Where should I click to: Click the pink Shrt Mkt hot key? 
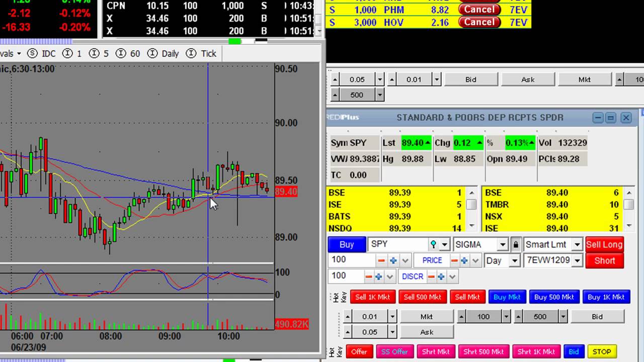tap(436, 351)
